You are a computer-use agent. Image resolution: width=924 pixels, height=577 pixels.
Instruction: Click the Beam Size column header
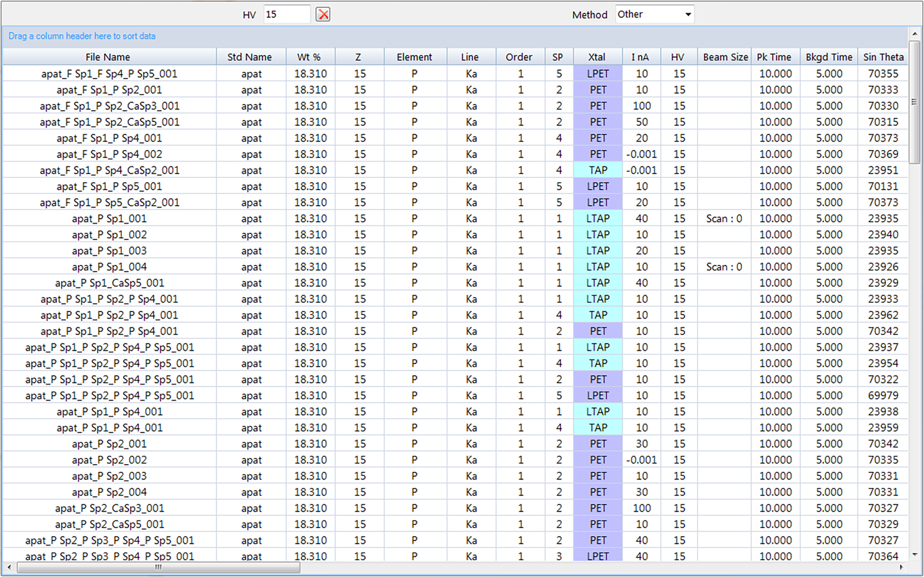tap(725, 57)
